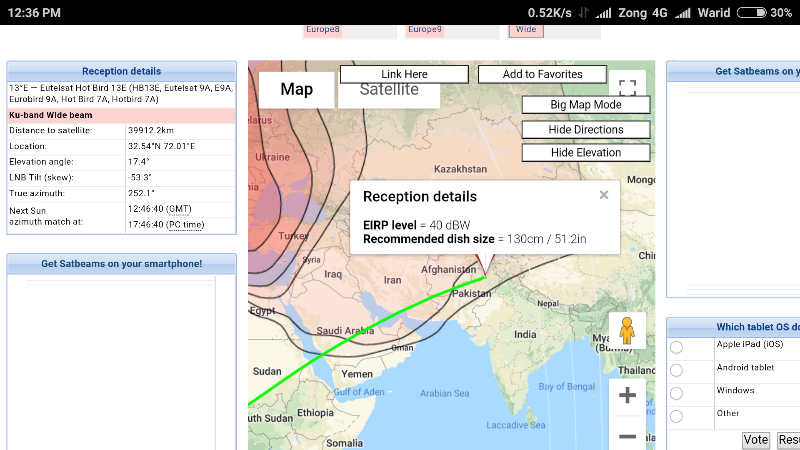This screenshot has width=800, height=450.
Task: Click Add to Favorites button
Action: (x=542, y=74)
